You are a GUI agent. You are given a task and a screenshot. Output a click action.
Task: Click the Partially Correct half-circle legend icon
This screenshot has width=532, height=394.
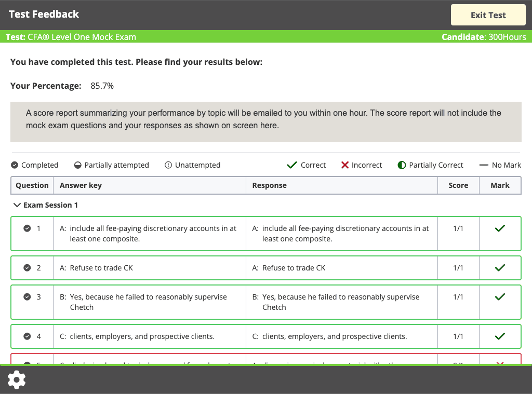tap(401, 165)
